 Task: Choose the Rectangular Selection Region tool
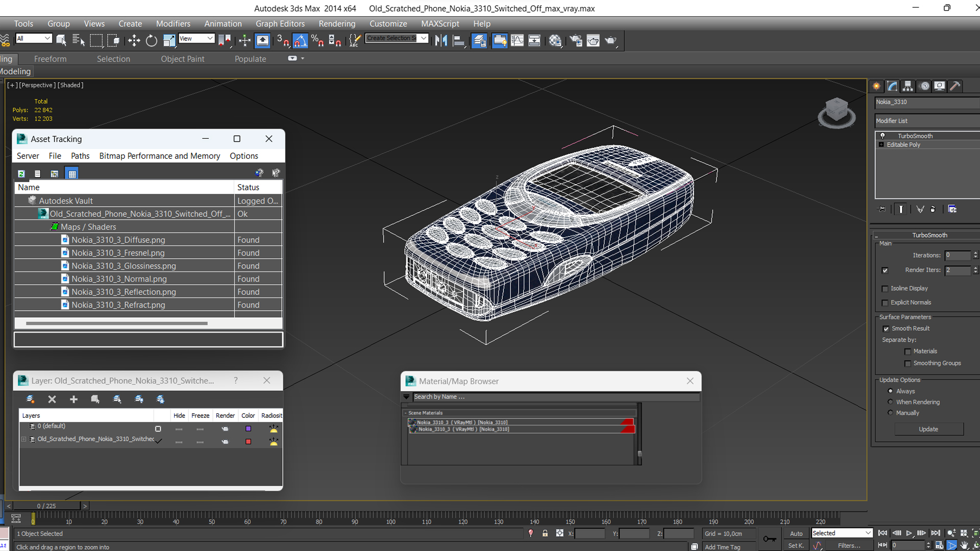coord(96,40)
